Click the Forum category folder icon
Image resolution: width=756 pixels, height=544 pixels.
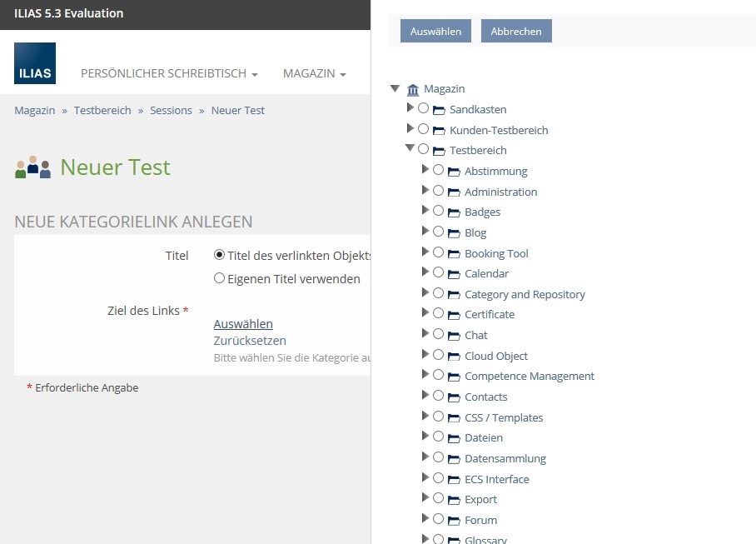pyautogui.click(x=454, y=521)
